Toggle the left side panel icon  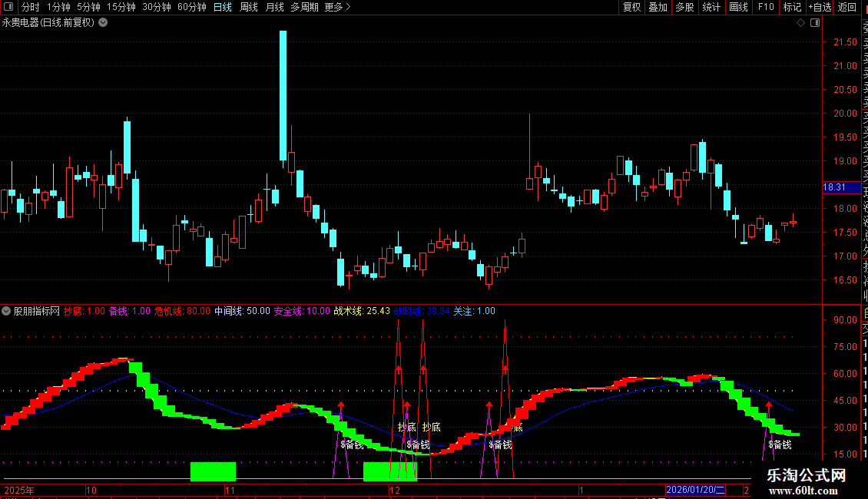(8, 7)
